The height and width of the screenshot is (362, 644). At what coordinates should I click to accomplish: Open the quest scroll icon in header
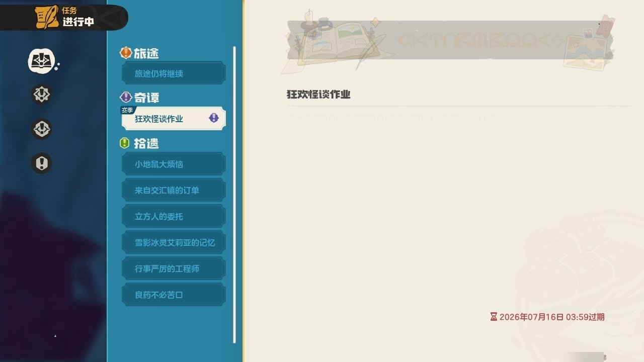[x=47, y=18]
